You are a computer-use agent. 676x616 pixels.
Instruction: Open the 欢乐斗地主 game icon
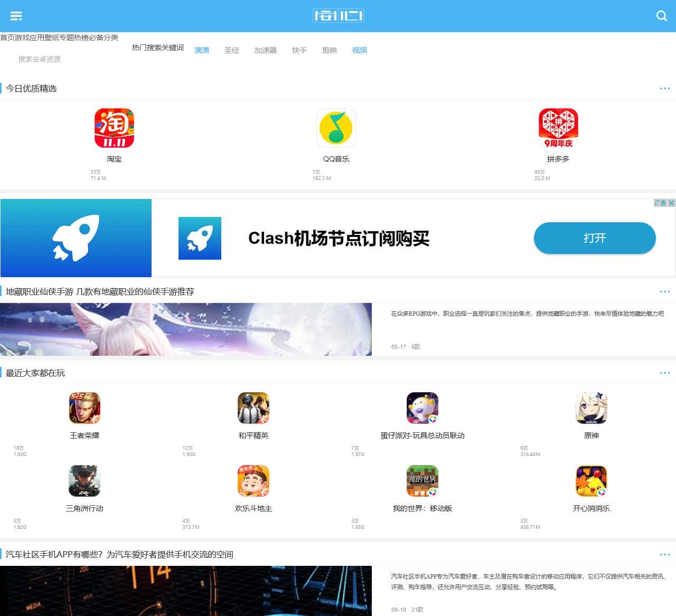tap(253, 481)
